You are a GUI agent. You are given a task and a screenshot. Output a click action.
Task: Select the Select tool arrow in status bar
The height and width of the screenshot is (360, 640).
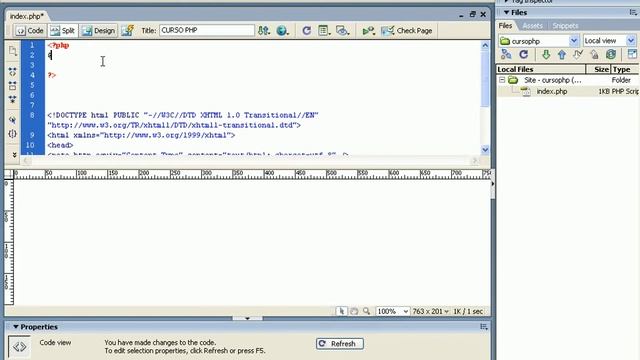[x=341, y=311]
